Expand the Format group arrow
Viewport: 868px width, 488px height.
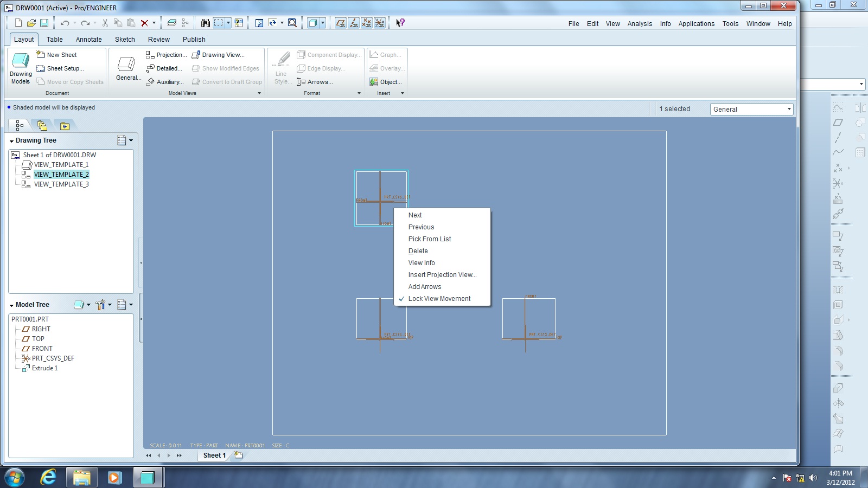[359, 93]
